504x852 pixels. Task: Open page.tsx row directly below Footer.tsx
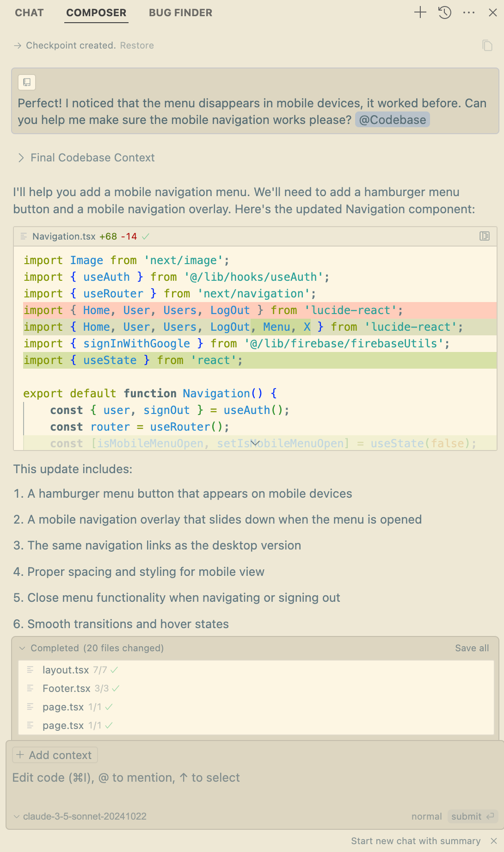click(256, 707)
